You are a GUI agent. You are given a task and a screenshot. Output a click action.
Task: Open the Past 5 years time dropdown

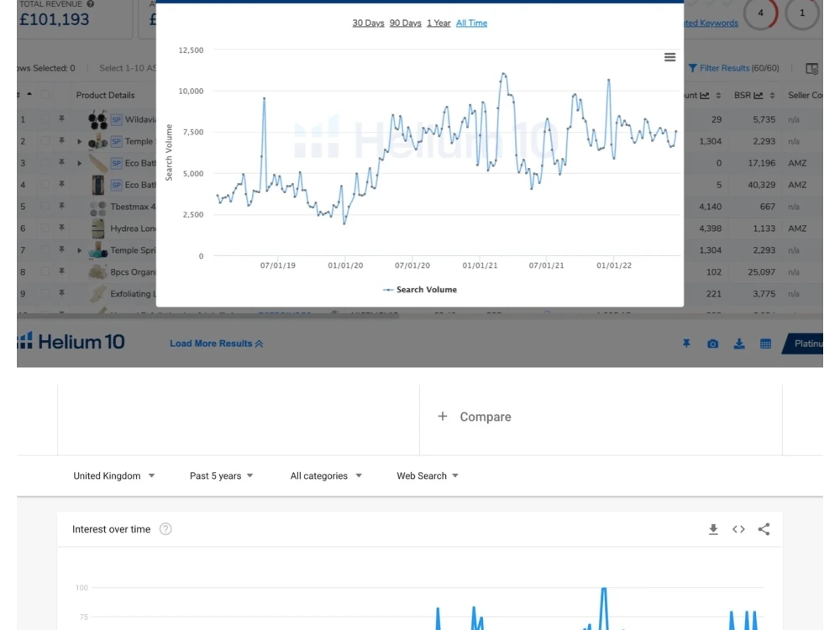coord(221,475)
